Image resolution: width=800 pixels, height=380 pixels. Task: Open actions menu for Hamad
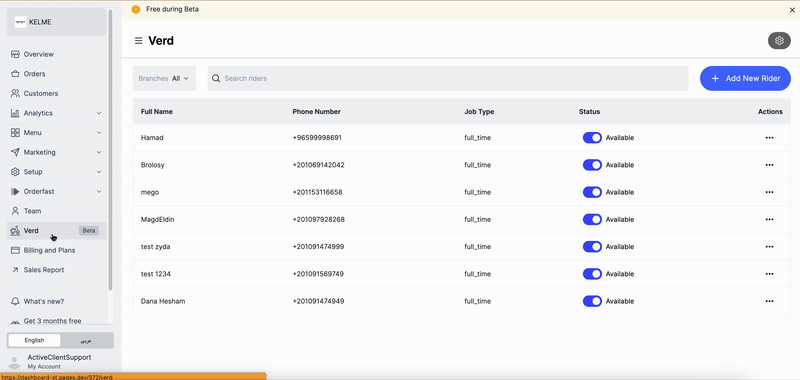(x=769, y=138)
